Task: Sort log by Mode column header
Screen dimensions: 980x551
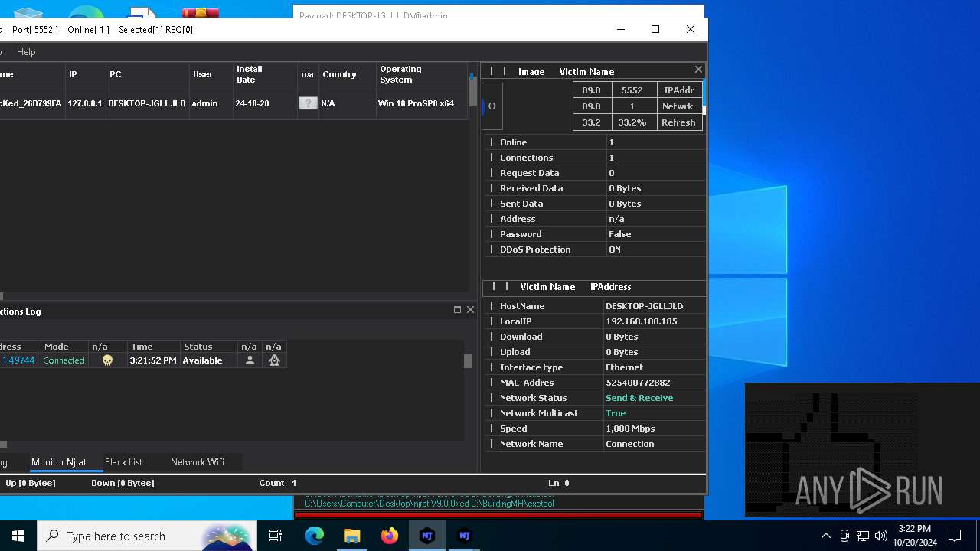Action: tap(64, 347)
